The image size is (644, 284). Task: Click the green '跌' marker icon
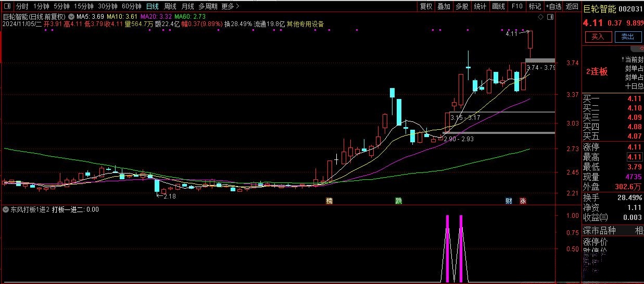click(398, 201)
